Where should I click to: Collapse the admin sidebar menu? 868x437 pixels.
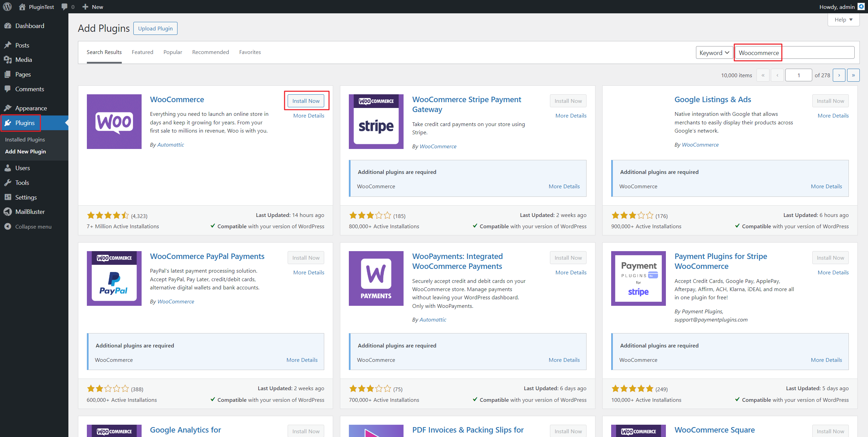33,227
